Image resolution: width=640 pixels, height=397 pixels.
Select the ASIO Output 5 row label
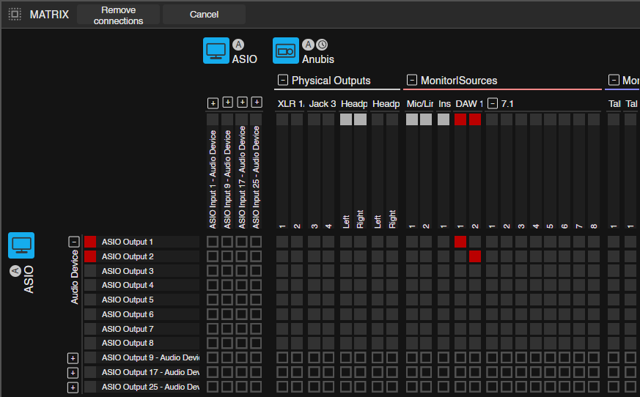click(x=128, y=299)
